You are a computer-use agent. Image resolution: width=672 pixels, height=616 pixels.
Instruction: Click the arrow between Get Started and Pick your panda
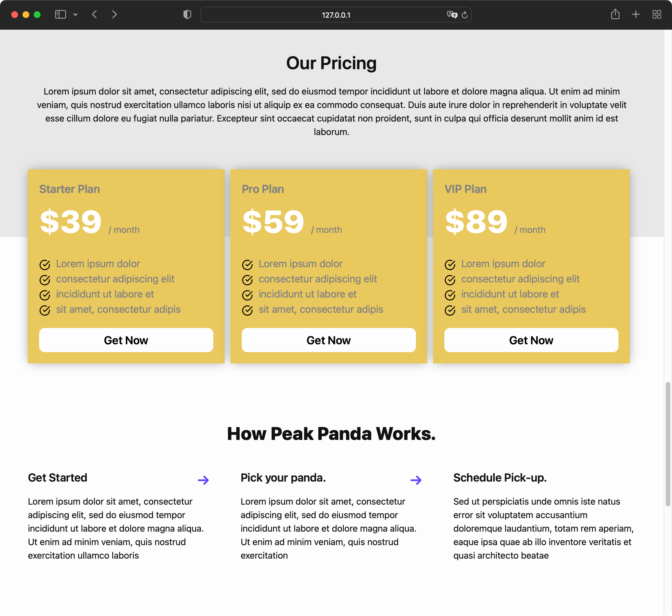coord(203,480)
